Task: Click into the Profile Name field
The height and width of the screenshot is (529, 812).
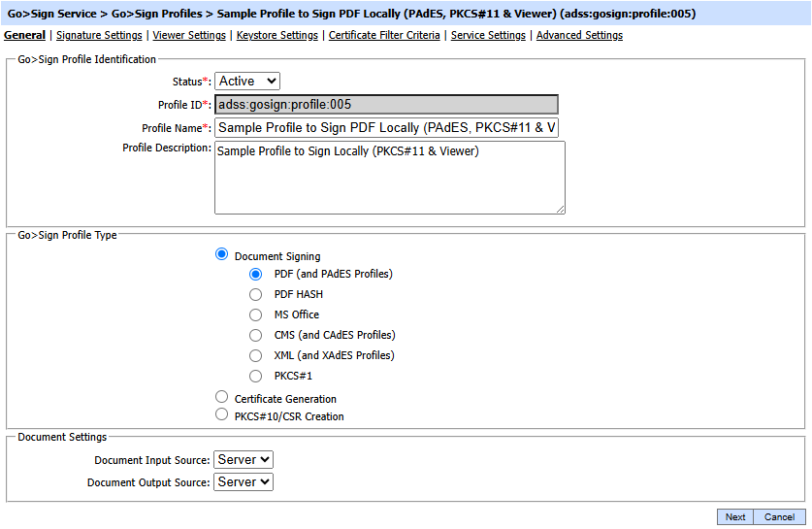Action: (386, 128)
